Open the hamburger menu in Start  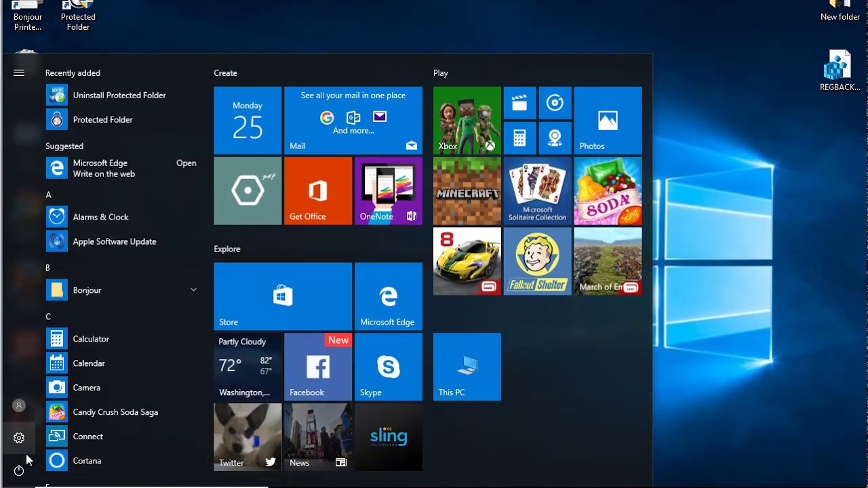point(19,73)
